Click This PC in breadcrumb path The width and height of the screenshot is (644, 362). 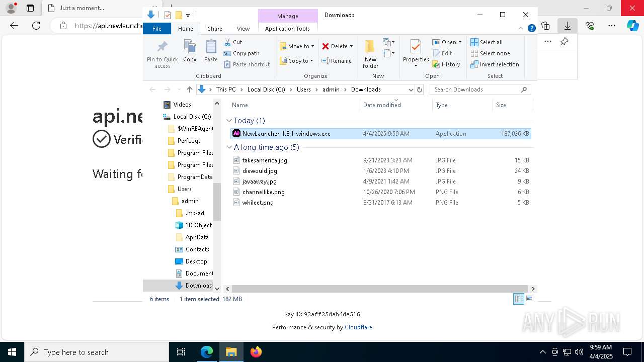226,89
